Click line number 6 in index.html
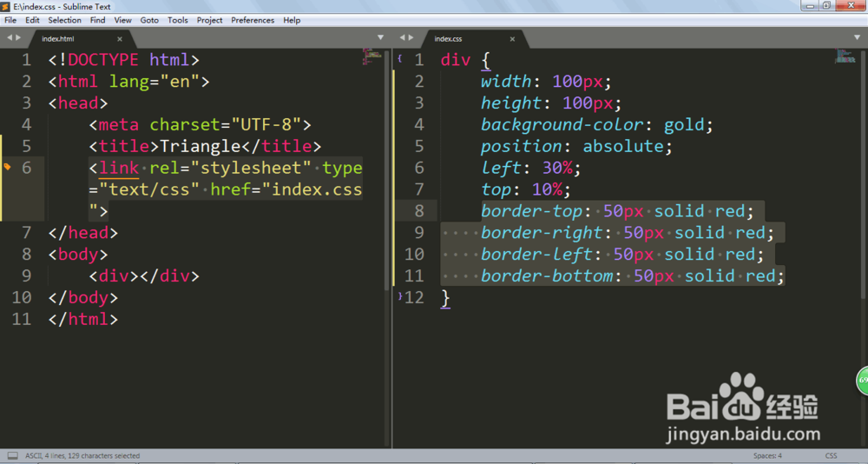Image resolution: width=868 pixels, height=464 pixels. tap(27, 168)
